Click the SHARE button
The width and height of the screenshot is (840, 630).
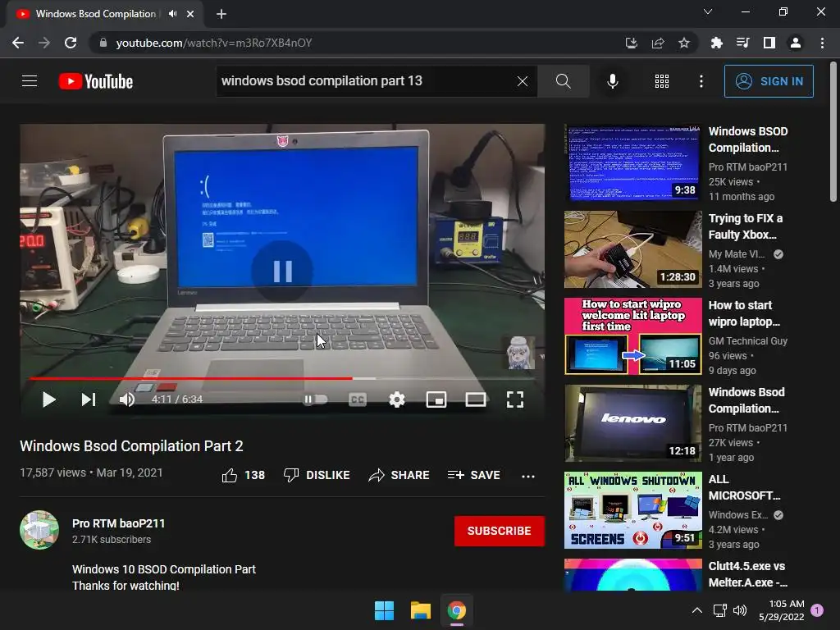pyautogui.click(x=399, y=475)
